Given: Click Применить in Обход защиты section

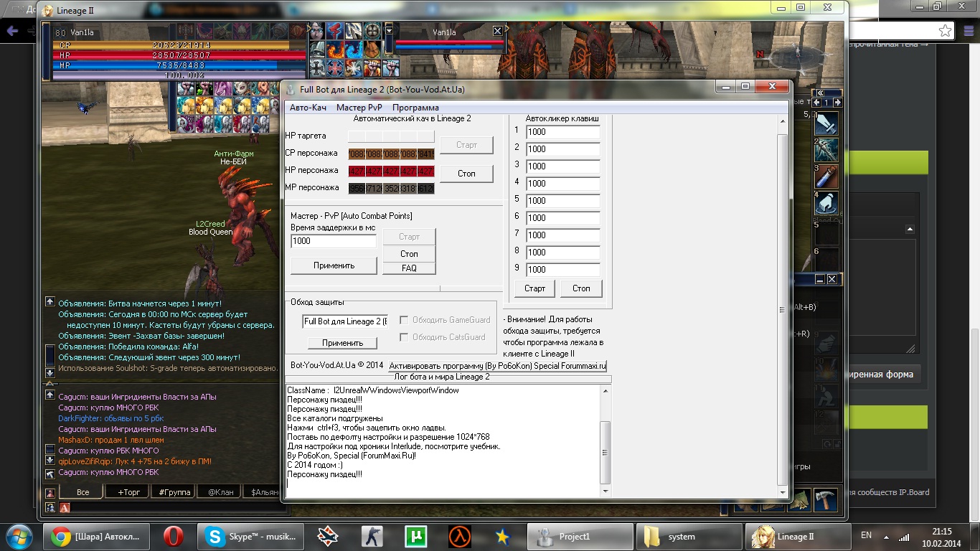Looking at the screenshot, I should tap(342, 343).
